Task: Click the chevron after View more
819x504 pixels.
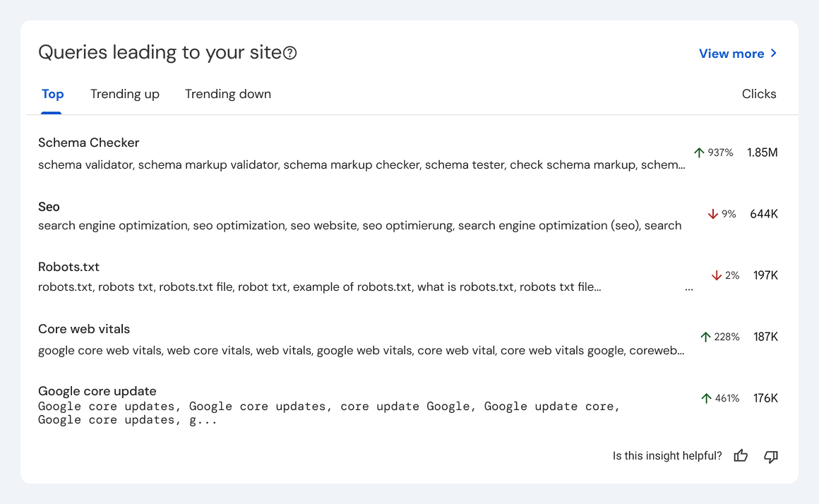Action: [x=775, y=53]
